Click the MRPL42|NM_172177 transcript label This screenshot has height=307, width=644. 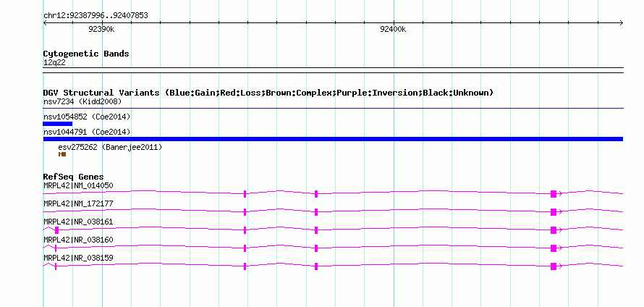pyautogui.click(x=78, y=204)
